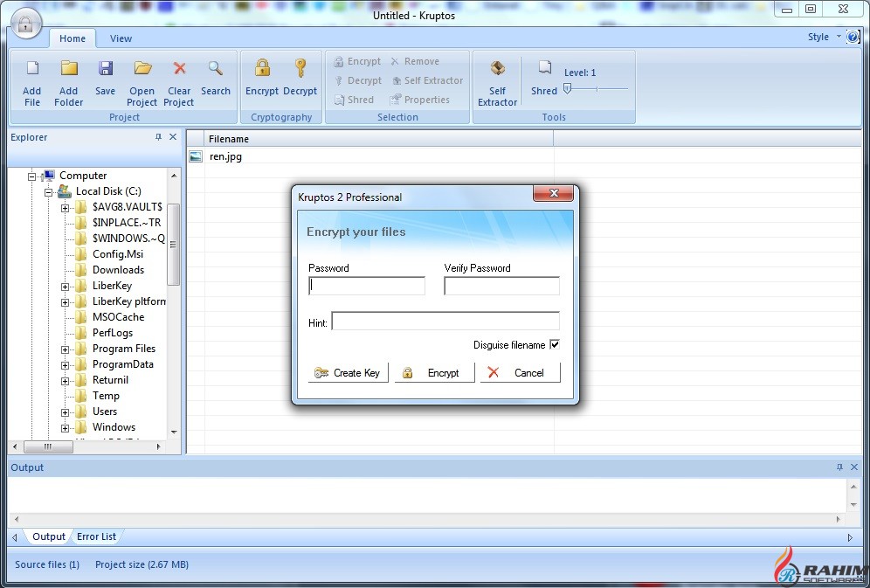The image size is (870, 588).
Task: Click the Verify Password input field
Action: (x=501, y=286)
